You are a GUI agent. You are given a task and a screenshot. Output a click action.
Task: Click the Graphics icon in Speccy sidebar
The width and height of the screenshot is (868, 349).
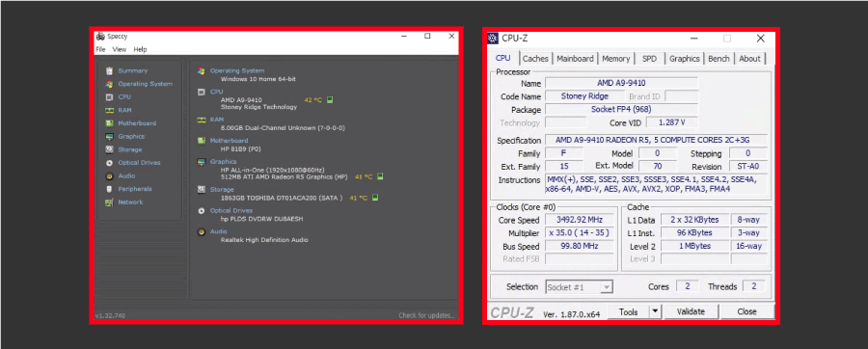tap(109, 137)
